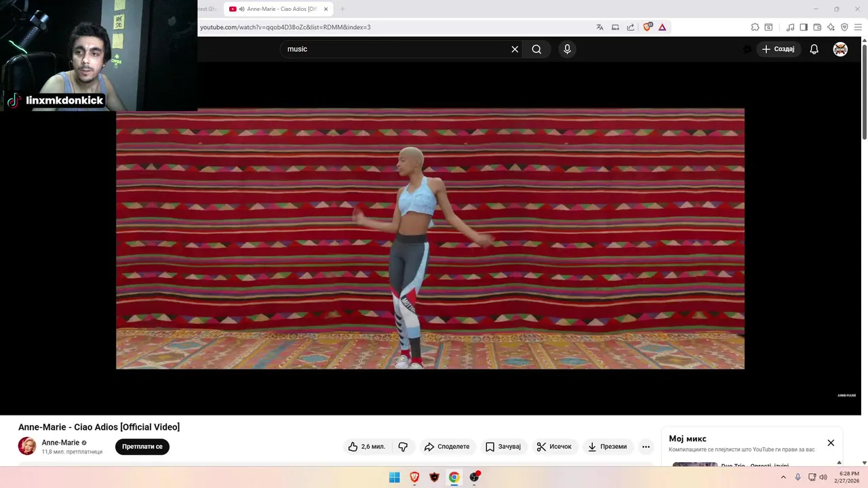Download video with Преземи button
868x488 pixels.
pos(608,447)
